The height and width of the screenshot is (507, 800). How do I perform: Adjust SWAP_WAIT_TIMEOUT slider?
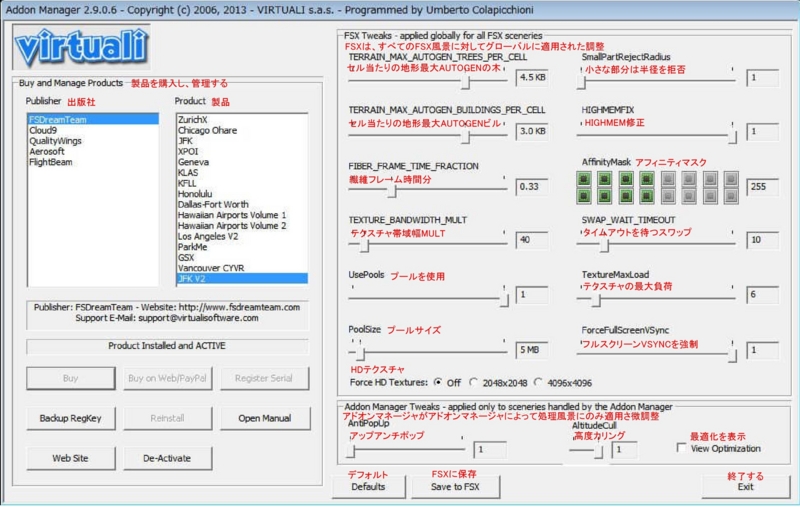click(604, 245)
